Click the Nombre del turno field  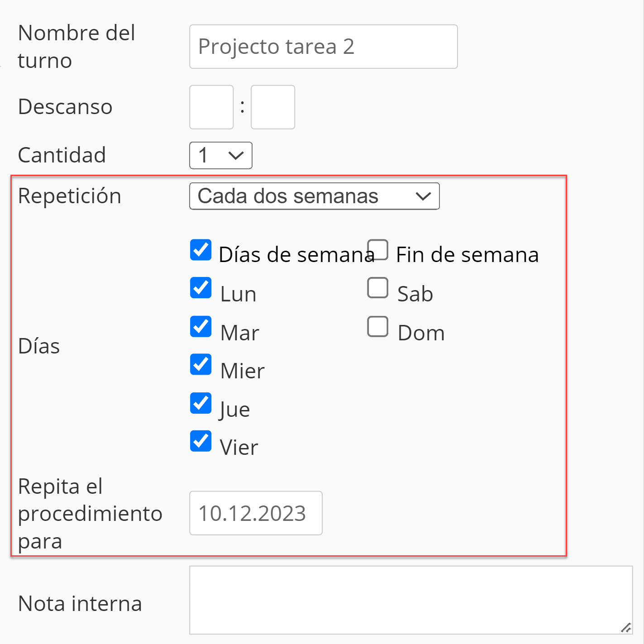tap(323, 47)
